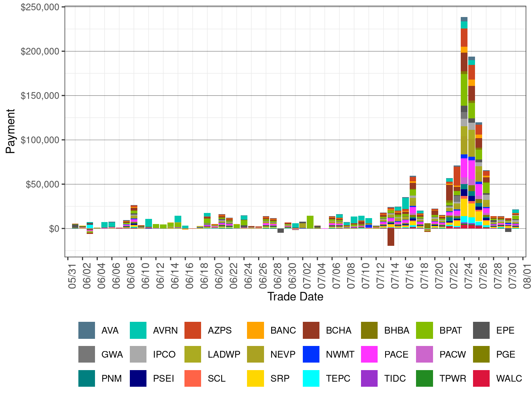Click the PNM legend color swatch

coord(87,378)
